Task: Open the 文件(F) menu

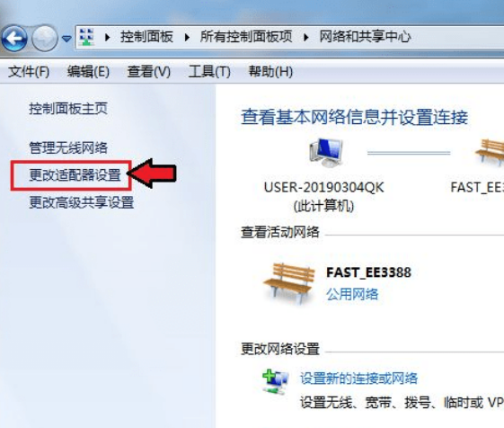Action: 29,71
